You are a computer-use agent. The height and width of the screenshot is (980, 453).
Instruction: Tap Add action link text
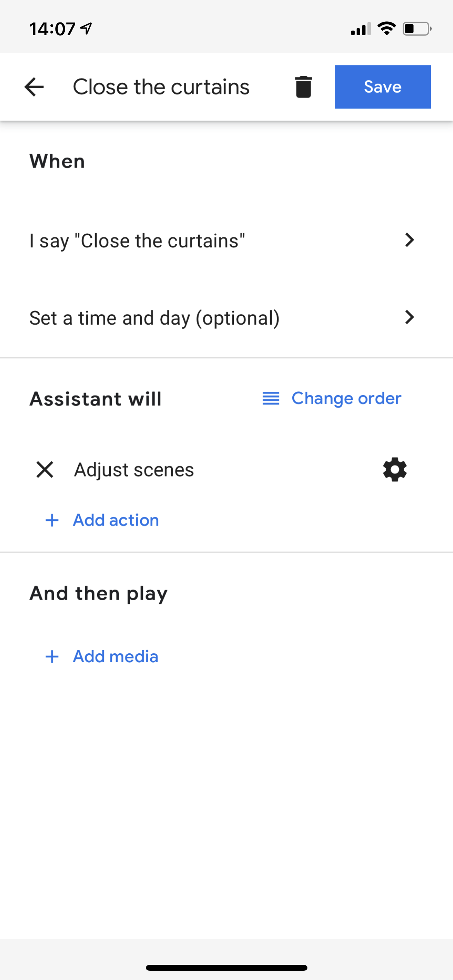pos(116,520)
